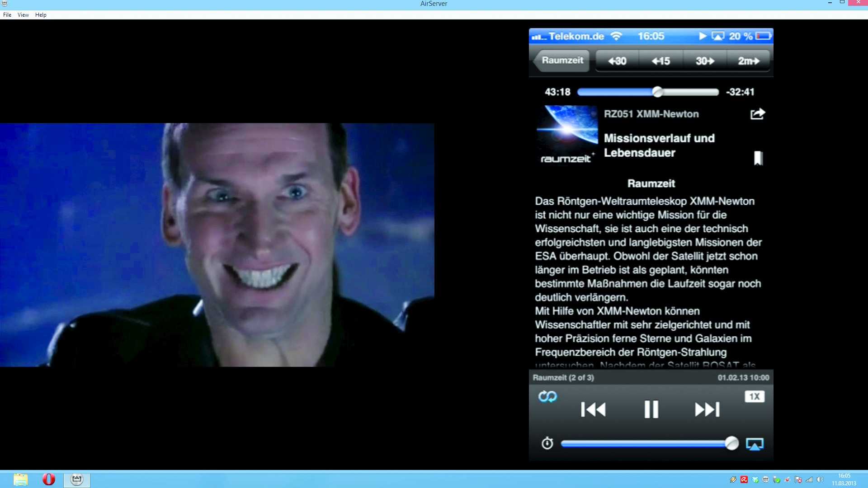This screenshot has width=868, height=488.
Task: Click the Avira antivirus tray icon
Action: click(744, 479)
